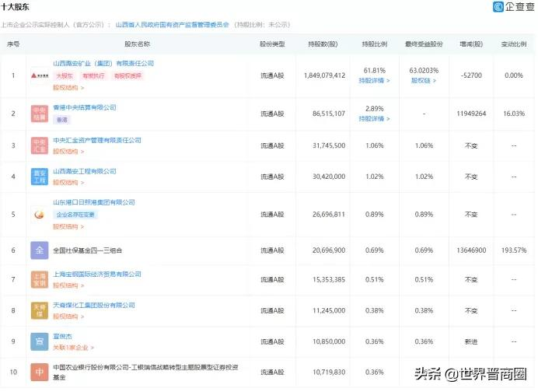Viewport: 538px width, 392px height.
Task: Click the 股东名称 column header
Action: click(x=138, y=44)
